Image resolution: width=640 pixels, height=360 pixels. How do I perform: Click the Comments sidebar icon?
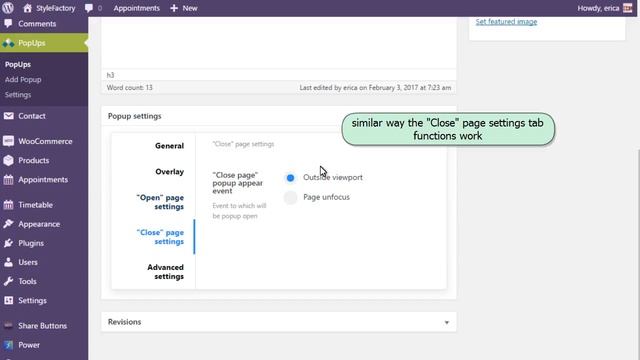pos(8,24)
